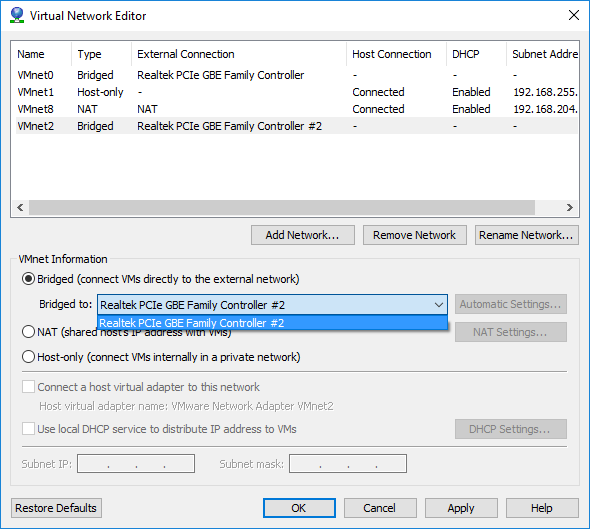Select the VMnet2 network row

296,126
